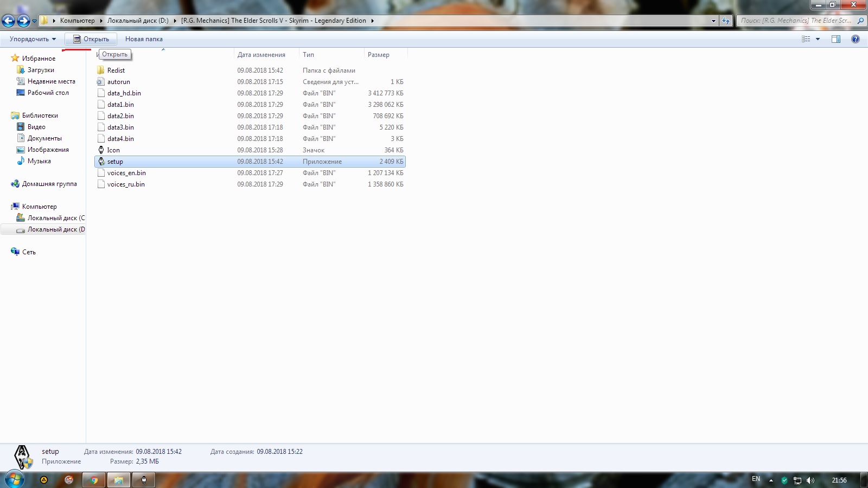
Task: Select Компьютер in the navigation tree
Action: 39,207
